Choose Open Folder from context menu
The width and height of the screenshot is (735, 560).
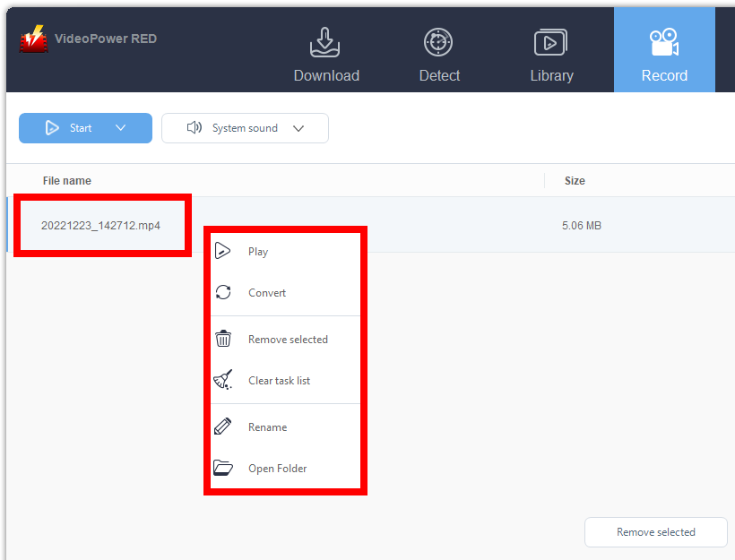coord(285,468)
